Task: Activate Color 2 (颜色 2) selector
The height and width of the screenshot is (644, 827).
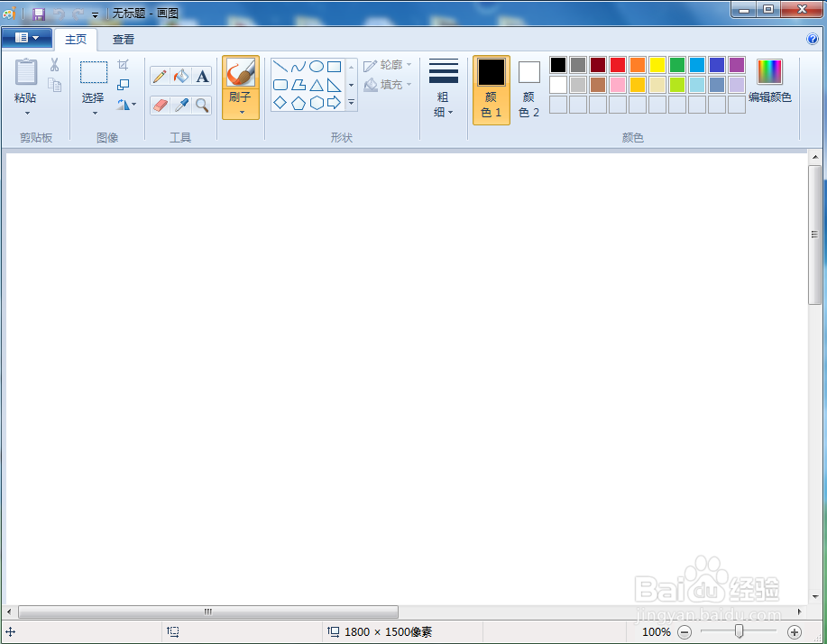Action: [x=529, y=89]
